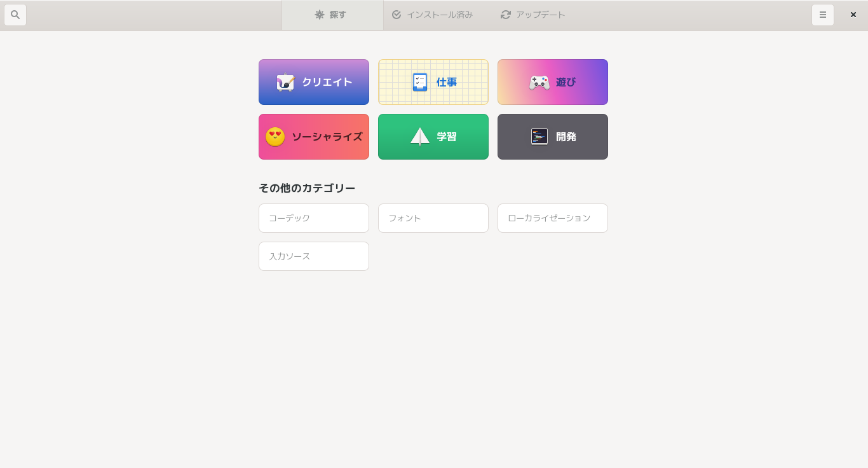The image size is (868, 468).
Task: Open the 仕事 category tile
Action: [x=433, y=82]
